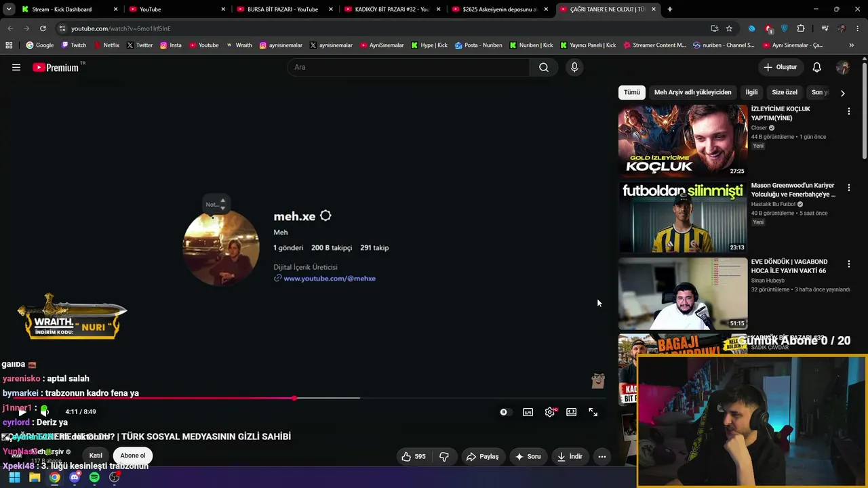Switch to the KADIKÖY BİT PAZARI #32 tab

(x=393, y=9)
